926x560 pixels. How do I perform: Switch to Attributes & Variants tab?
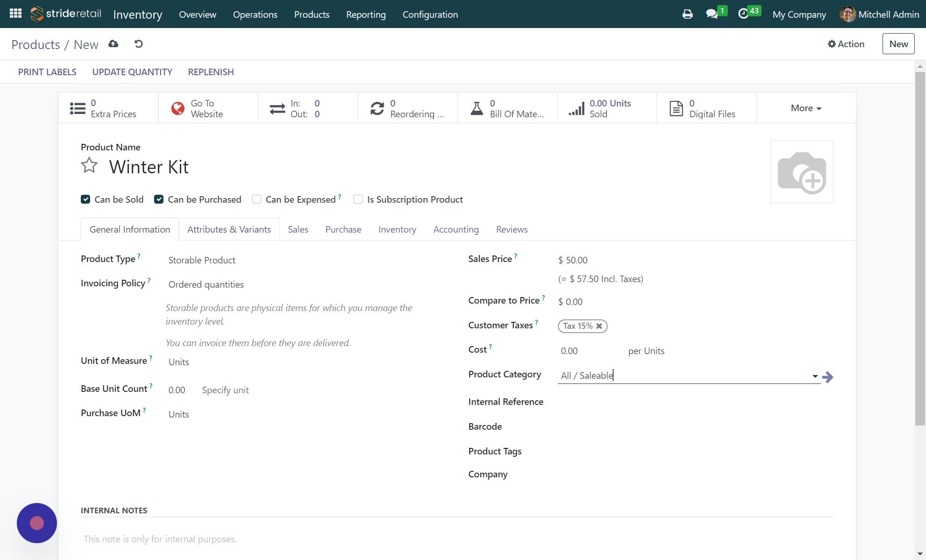point(229,229)
